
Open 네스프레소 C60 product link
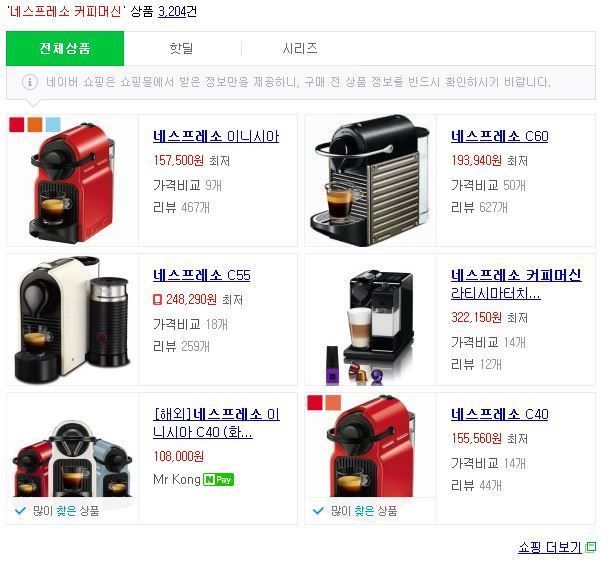[500, 136]
